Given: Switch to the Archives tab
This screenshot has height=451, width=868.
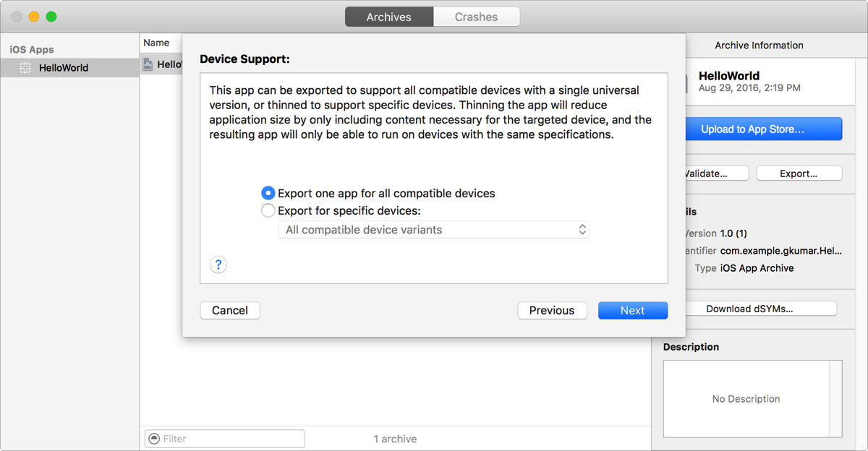Looking at the screenshot, I should [x=389, y=17].
